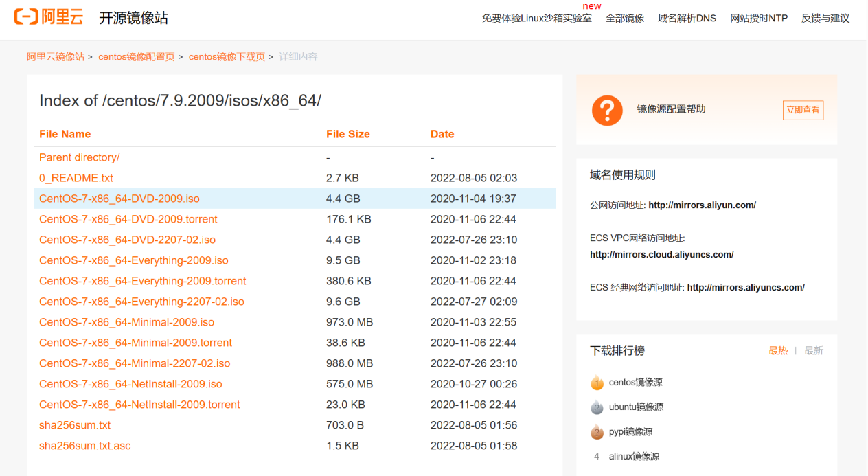Open centos镜像源 in download ranking
This screenshot has height=476, width=868.
click(x=636, y=383)
